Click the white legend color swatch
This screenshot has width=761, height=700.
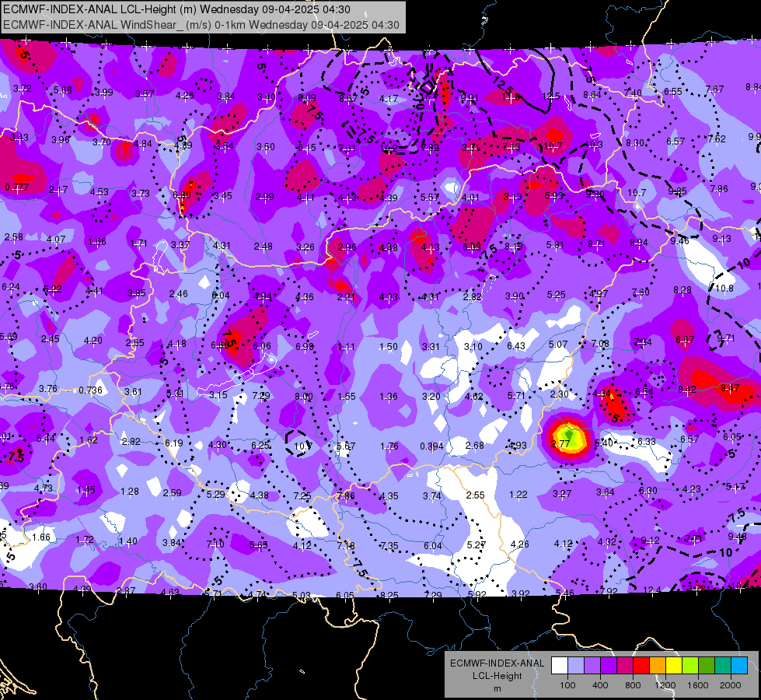pos(560,666)
